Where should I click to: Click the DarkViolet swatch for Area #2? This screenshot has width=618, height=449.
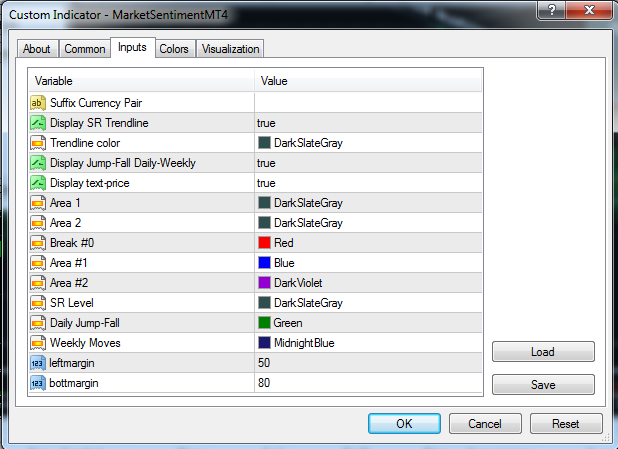pos(264,283)
